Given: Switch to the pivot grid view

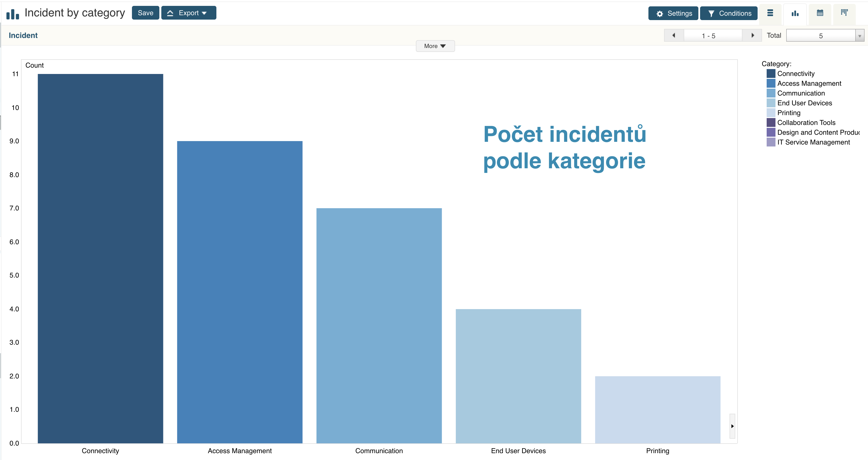Looking at the screenshot, I should tap(844, 13).
